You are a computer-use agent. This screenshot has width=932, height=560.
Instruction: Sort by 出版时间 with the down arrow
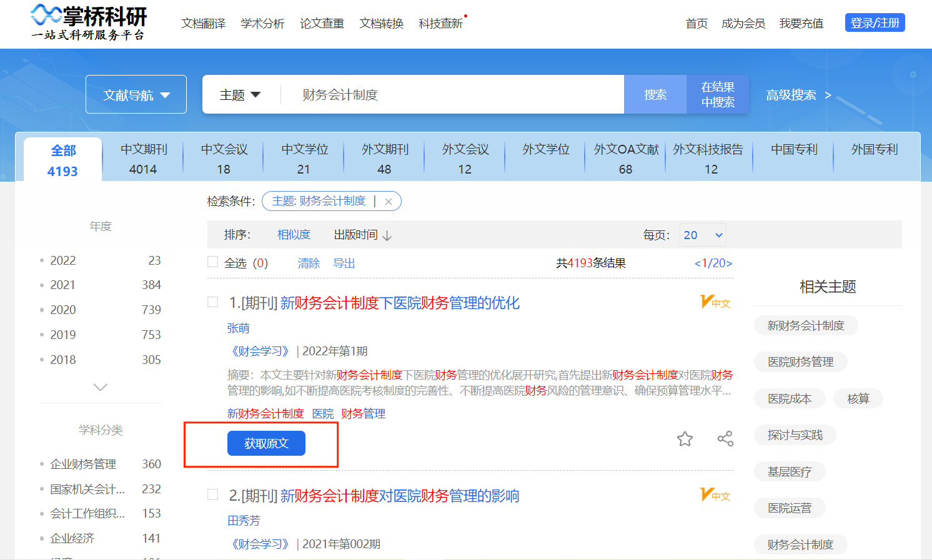click(362, 235)
